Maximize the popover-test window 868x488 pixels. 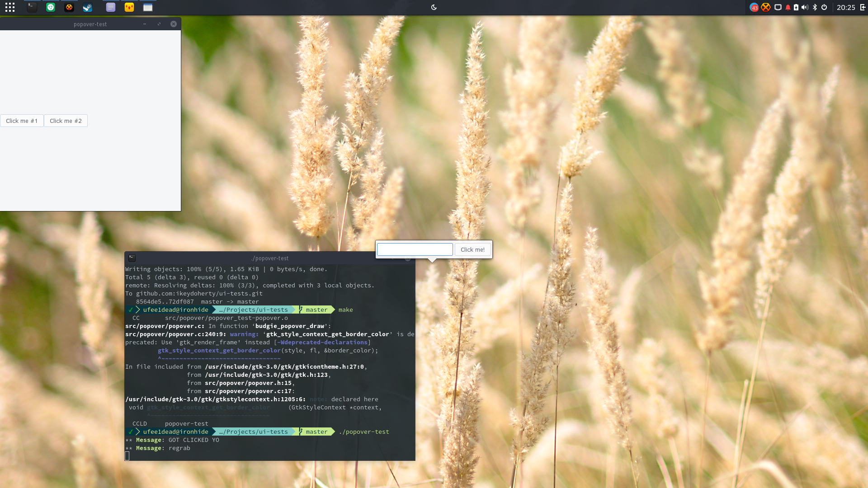pyautogui.click(x=159, y=24)
